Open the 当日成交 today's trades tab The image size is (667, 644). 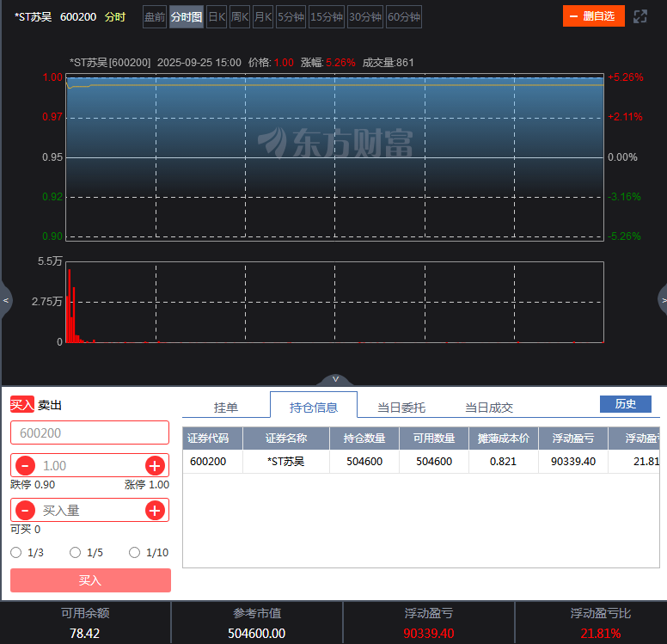tap(489, 408)
